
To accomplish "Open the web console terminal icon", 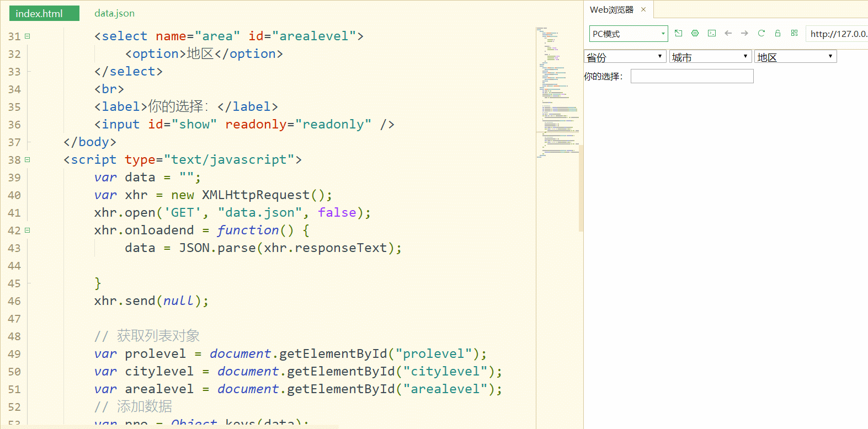I will pyautogui.click(x=712, y=33).
